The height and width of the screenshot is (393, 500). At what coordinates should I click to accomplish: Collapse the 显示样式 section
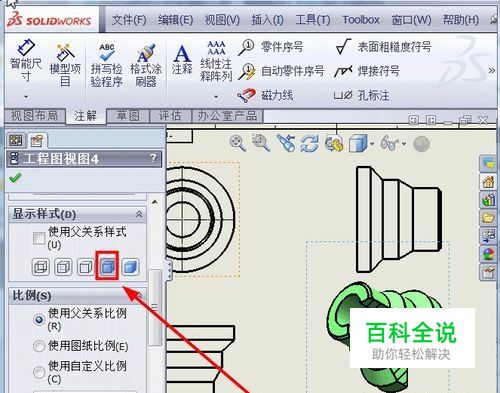pos(139,214)
